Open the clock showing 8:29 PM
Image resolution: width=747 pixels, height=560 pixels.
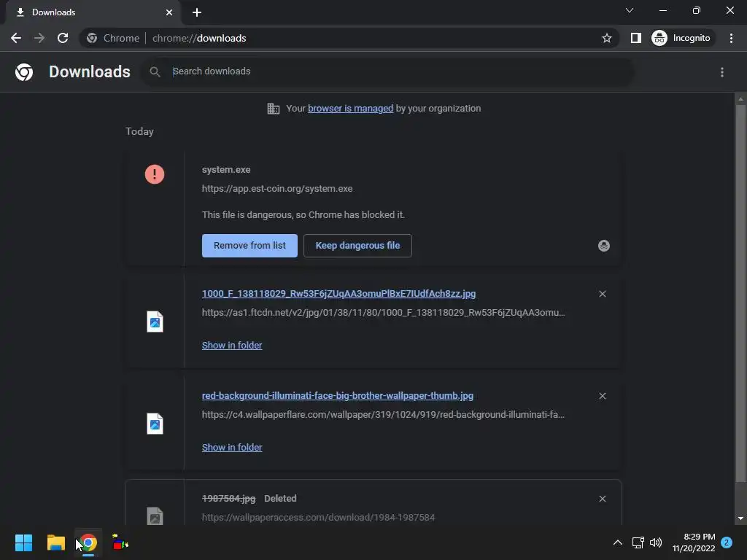click(x=694, y=542)
